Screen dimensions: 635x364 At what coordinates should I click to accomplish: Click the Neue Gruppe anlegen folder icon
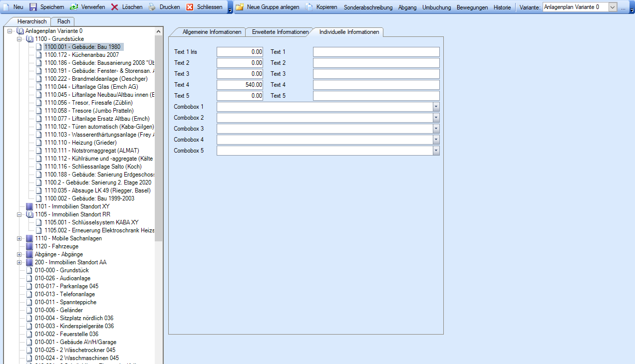240,7
